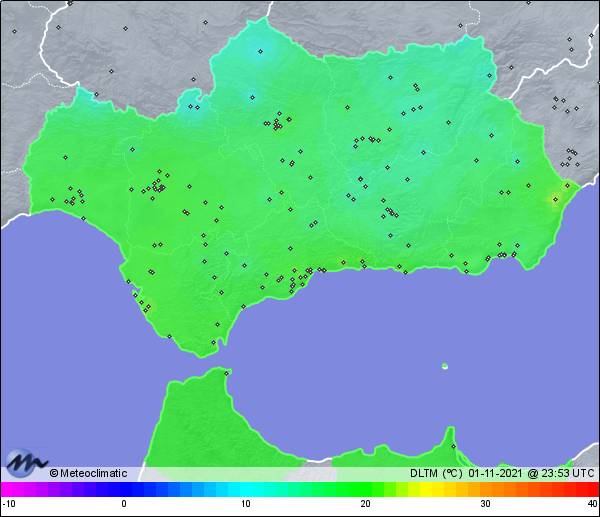Click the 20 label on the temperature scale
Image resolution: width=600 pixels, height=517 pixels.
pos(365,504)
